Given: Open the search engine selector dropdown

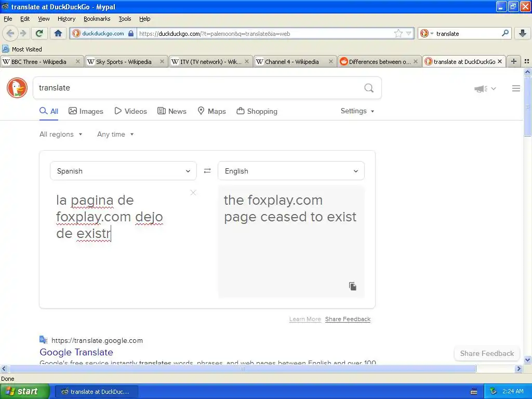Looking at the screenshot, I should (x=426, y=33).
